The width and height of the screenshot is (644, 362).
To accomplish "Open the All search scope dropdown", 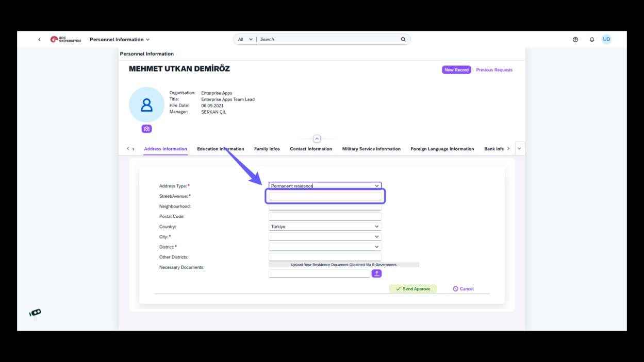I will (245, 40).
